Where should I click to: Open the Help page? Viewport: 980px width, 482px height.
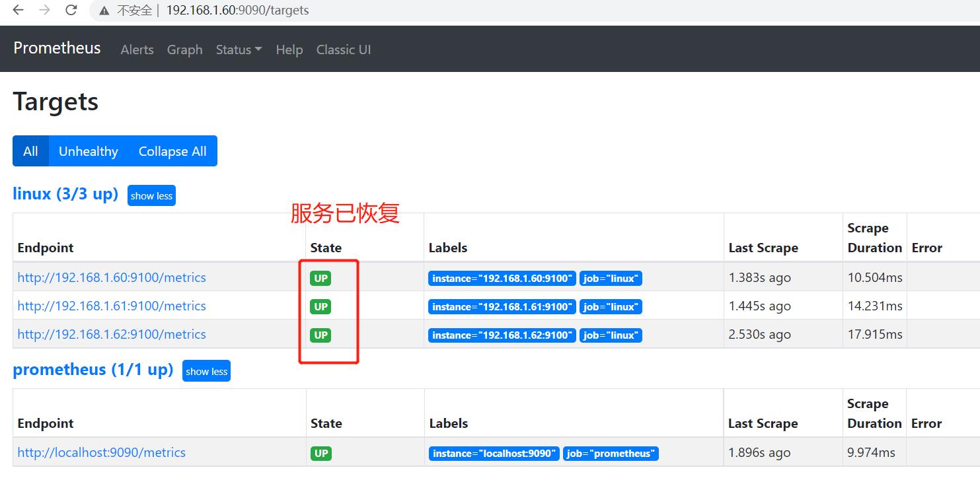pyautogui.click(x=289, y=50)
